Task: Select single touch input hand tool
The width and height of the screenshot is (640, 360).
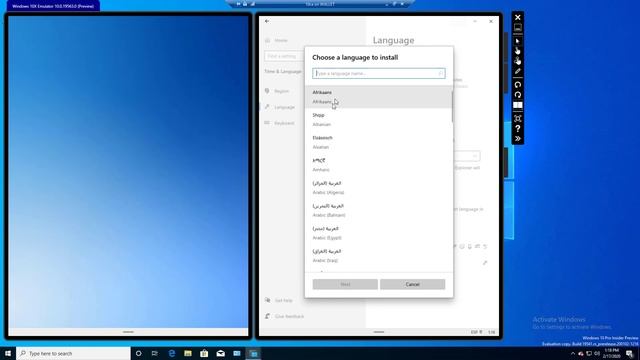Action: tap(518, 51)
